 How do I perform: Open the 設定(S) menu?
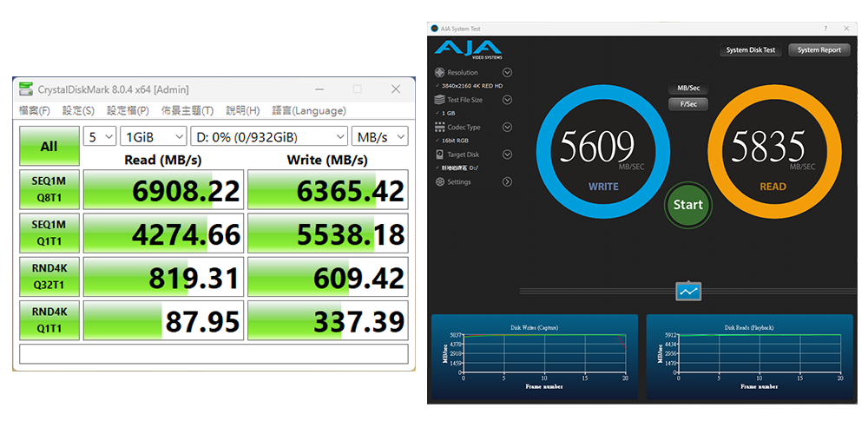click(78, 111)
